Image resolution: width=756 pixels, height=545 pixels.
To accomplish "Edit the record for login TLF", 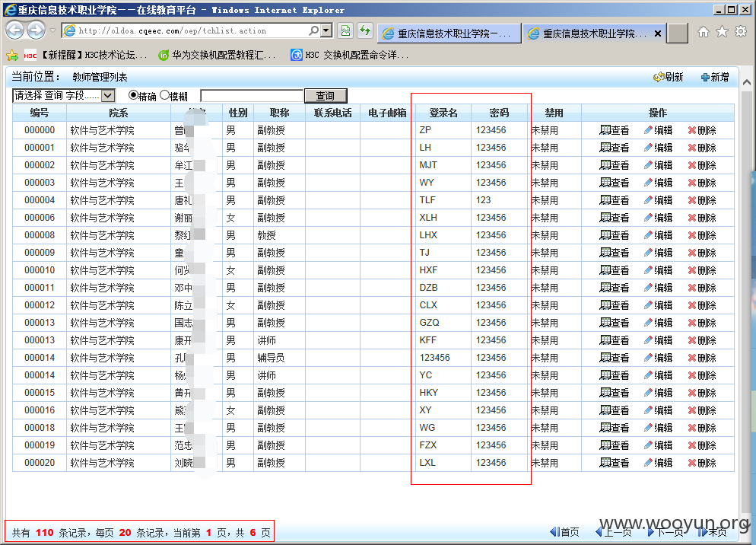I will point(658,200).
